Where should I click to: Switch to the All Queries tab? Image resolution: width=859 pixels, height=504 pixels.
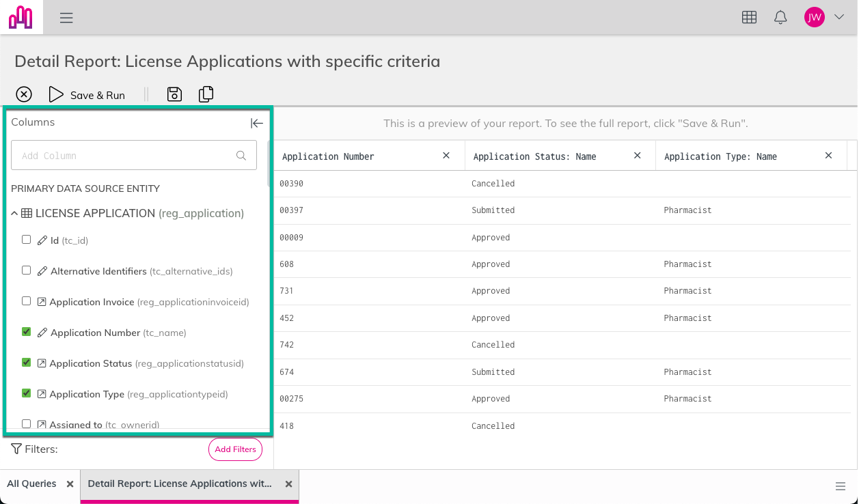[x=31, y=484]
